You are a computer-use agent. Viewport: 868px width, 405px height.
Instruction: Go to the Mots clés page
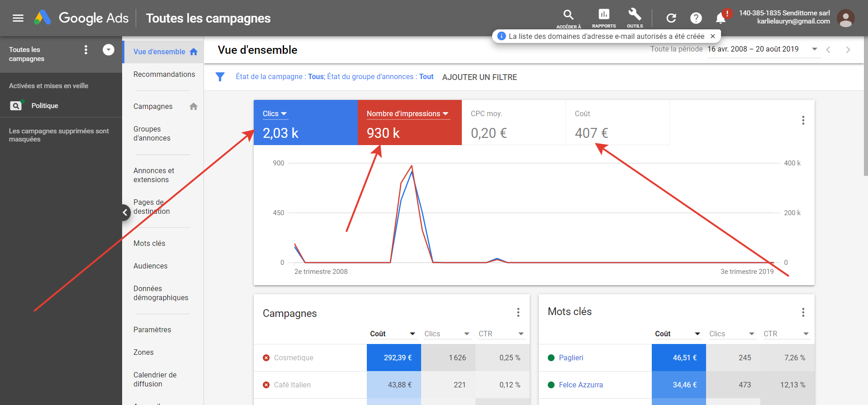tap(149, 243)
